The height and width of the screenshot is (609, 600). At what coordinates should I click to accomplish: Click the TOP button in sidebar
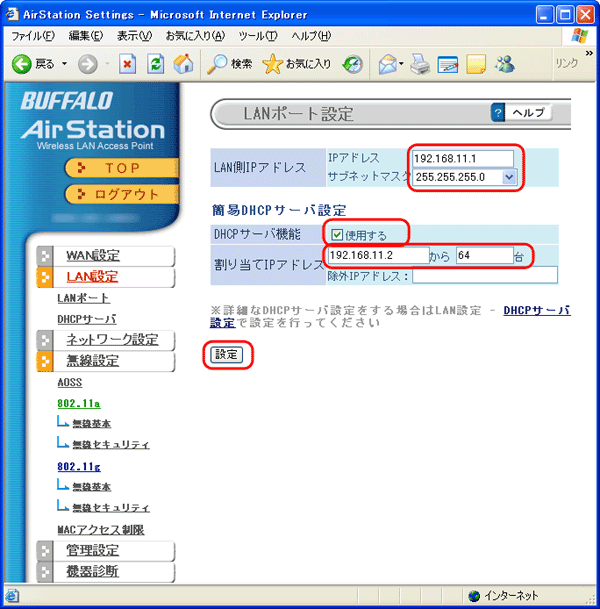point(122,168)
